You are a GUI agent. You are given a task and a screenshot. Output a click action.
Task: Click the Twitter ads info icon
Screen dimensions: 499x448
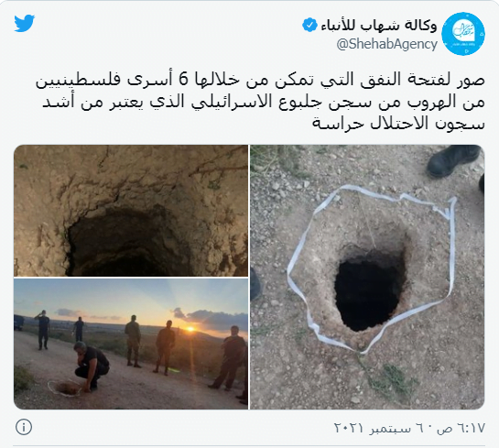coord(24,427)
